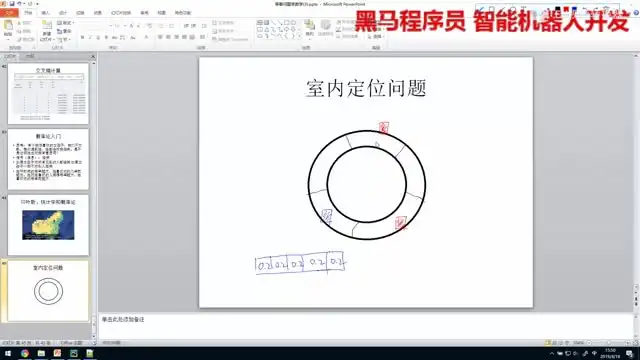Undo the last action
Image resolution: width=640 pixels, height=360 pixels.
click(x=19, y=4)
